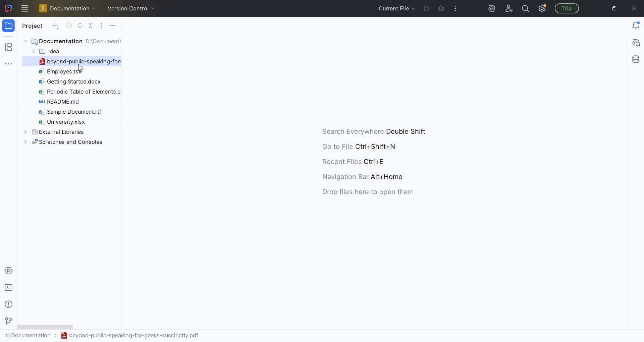The image size is (644, 342).
Task: Expand the .idea folder arrow
Action: coord(34,52)
